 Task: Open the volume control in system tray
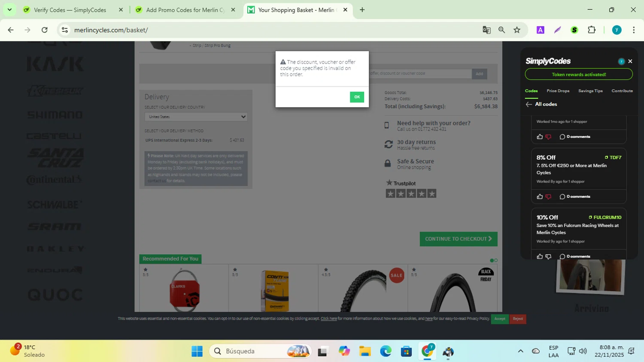pos(583,351)
